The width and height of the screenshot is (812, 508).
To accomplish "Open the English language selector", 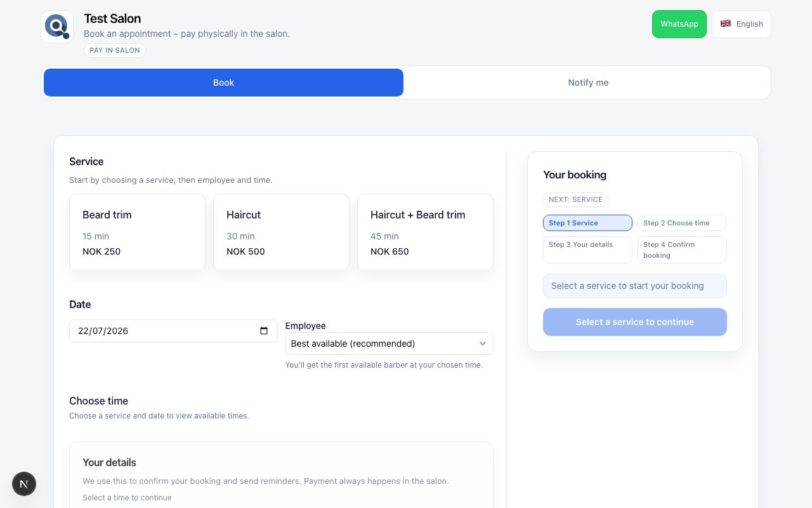I will point(742,24).
